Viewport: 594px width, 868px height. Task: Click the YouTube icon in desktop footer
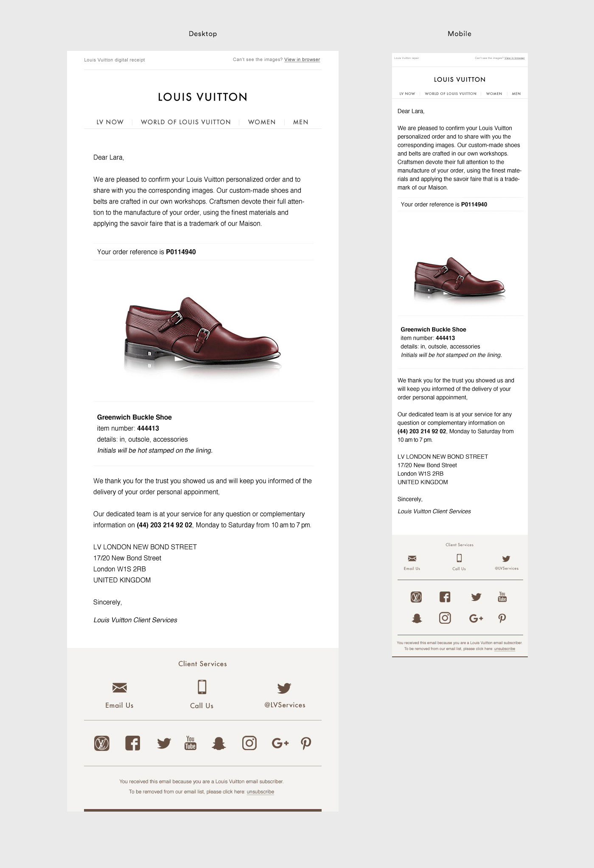coord(191,743)
